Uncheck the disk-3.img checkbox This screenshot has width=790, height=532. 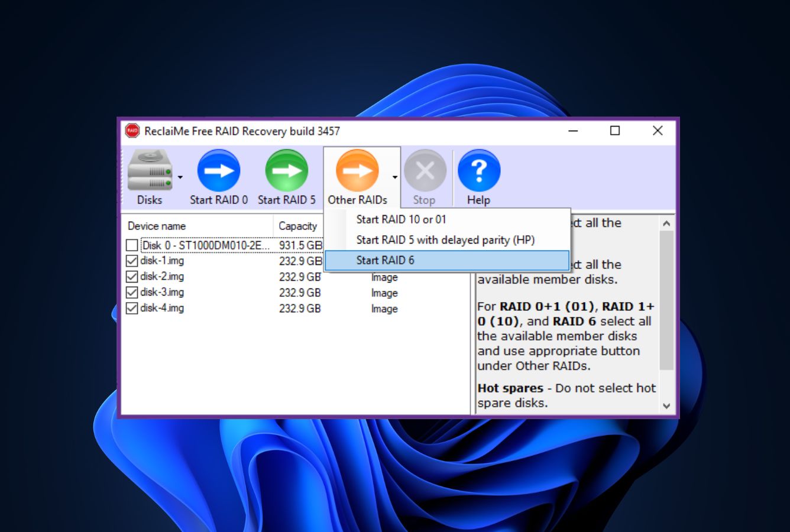[132, 293]
